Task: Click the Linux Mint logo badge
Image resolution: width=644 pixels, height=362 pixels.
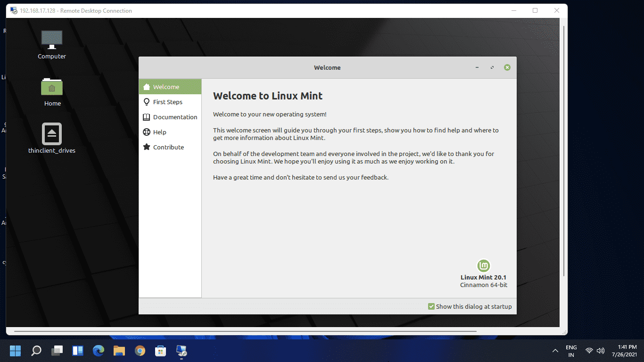Action: [483, 265]
